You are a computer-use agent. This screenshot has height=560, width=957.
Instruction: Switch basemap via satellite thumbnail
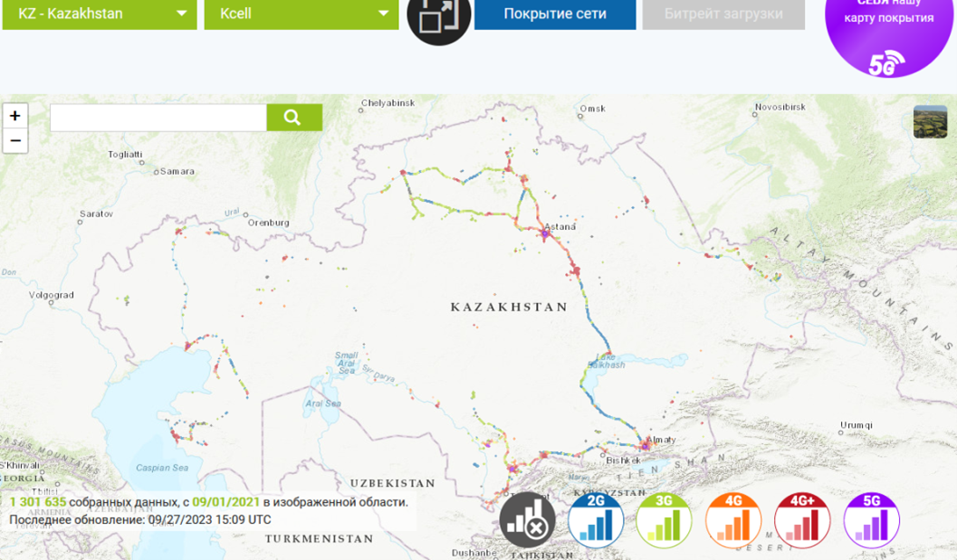click(x=930, y=122)
